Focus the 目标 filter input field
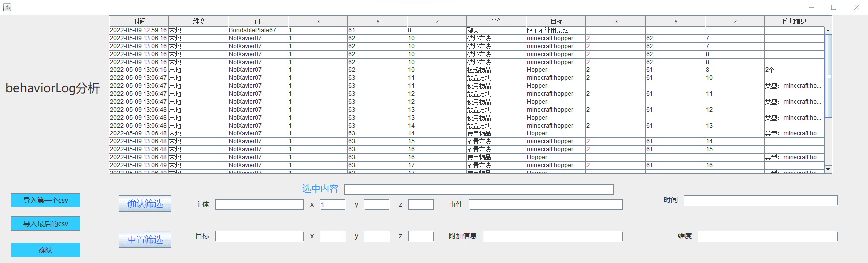 [259, 236]
